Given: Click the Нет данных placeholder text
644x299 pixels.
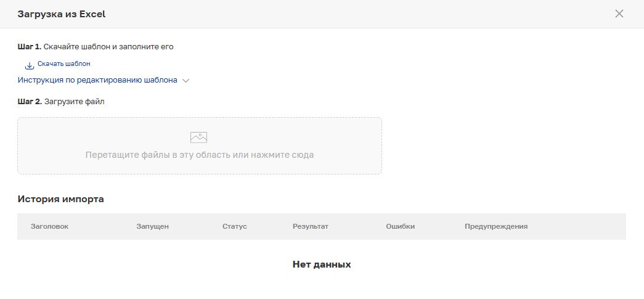Looking at the screenshot, I should tap(322, 264).
